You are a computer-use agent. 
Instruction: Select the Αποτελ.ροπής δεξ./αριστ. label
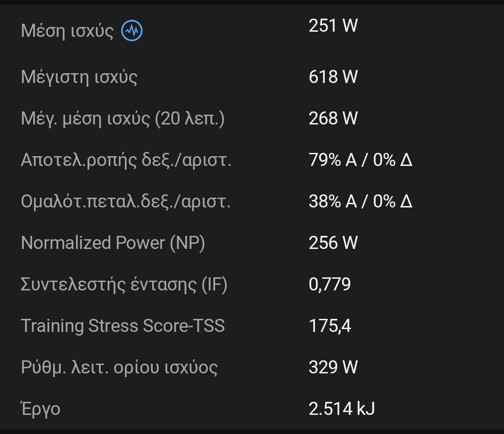point(126,160)
